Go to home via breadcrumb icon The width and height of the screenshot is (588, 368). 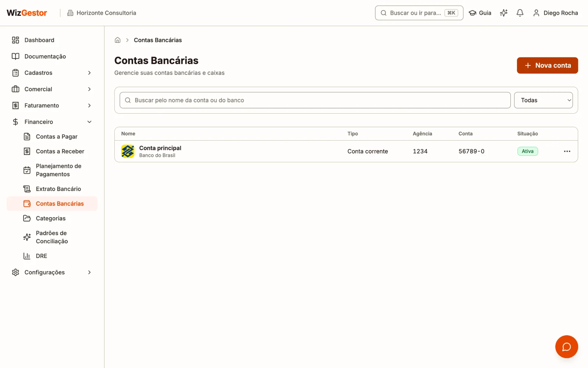click(118, 40)
